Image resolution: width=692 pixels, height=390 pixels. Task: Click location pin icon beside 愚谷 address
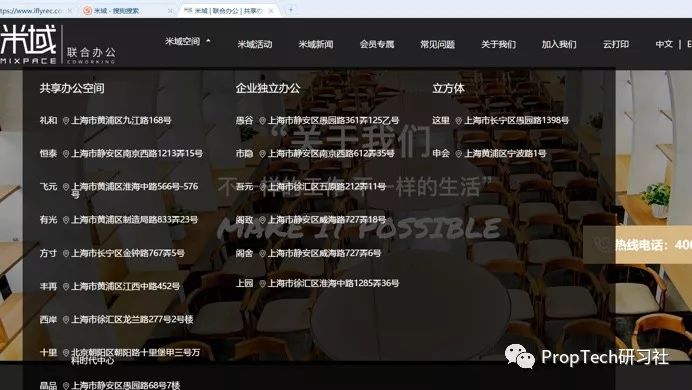coord(262,120)
